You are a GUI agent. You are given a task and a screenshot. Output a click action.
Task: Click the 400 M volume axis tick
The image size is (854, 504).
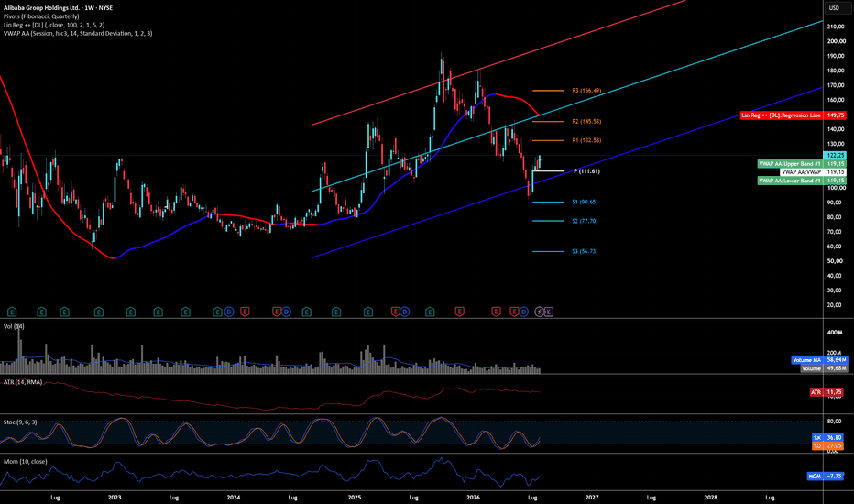[835, 333]
